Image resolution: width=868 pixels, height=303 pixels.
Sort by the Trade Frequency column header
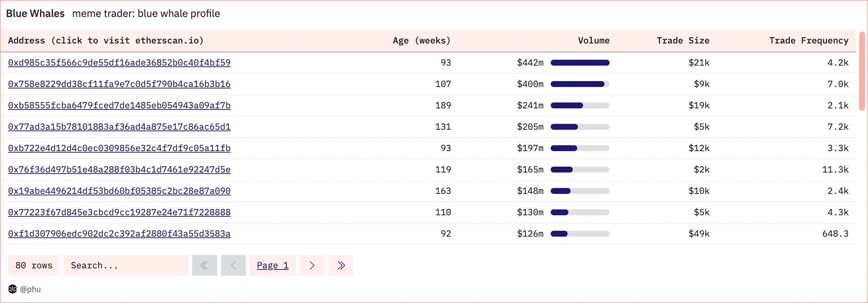click(808, 41)
